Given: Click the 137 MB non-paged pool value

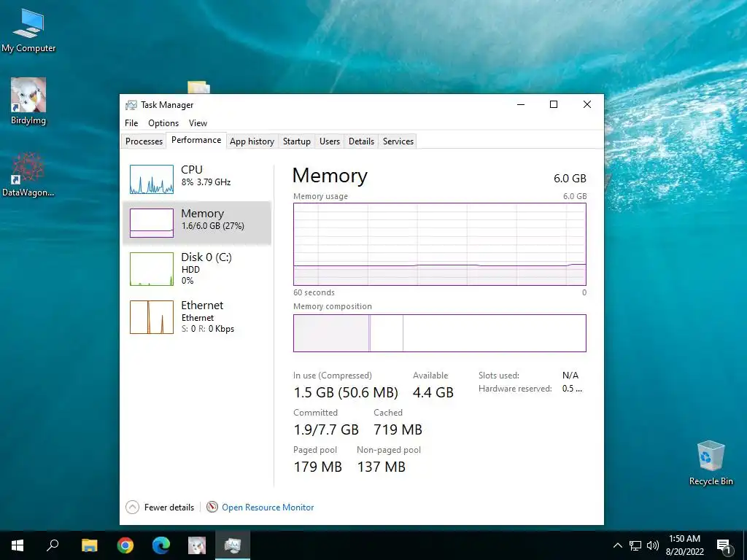Looking at the screenshot, I should [381, 467].
